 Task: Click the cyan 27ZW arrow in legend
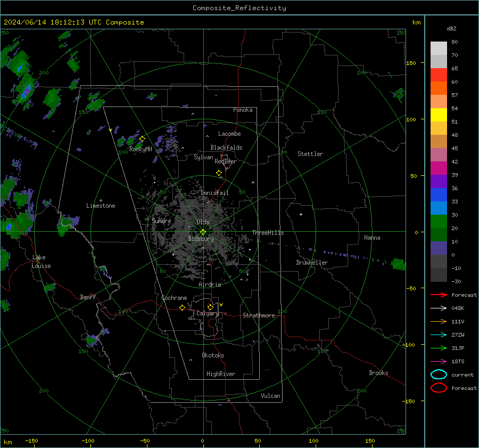pos(439,335)
